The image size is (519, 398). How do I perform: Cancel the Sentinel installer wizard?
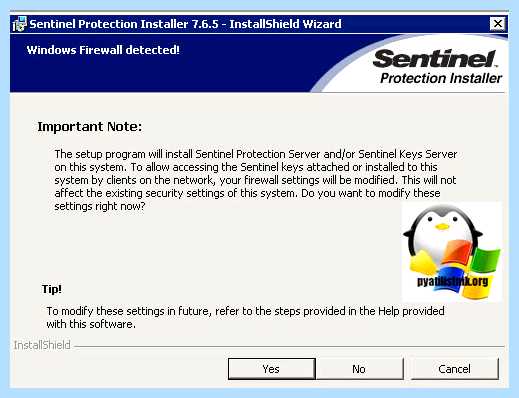pos(455,369)
